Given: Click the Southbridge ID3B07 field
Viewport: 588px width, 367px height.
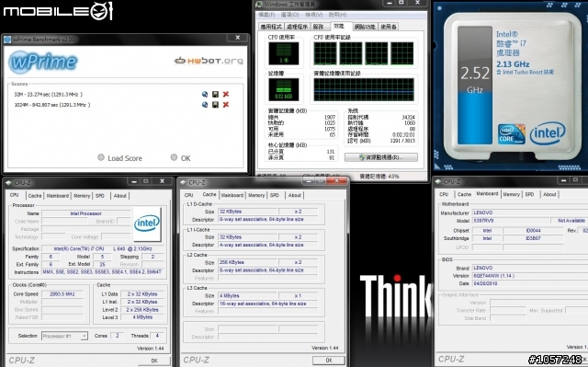Looking at the screenshot, I should coord(533,238).
